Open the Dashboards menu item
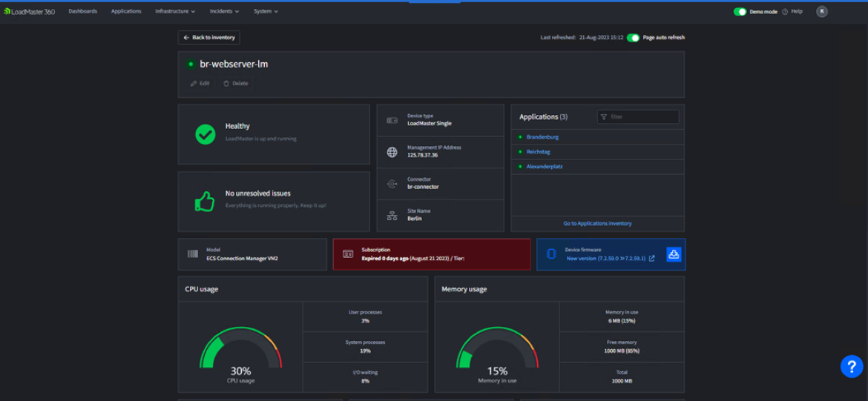Screen dimensions: 868x401 point(82,12)
